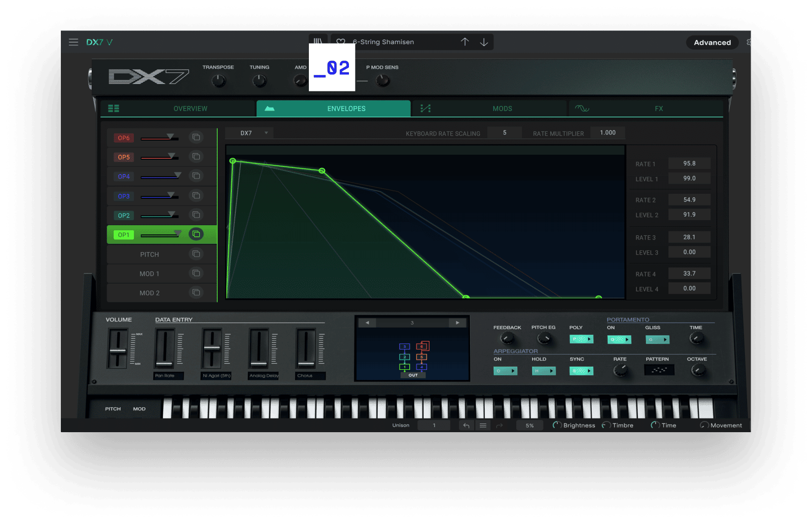Click the copy icon for OP6 envelope
Screen dimensions: 812x524
(x=196, y=137)
